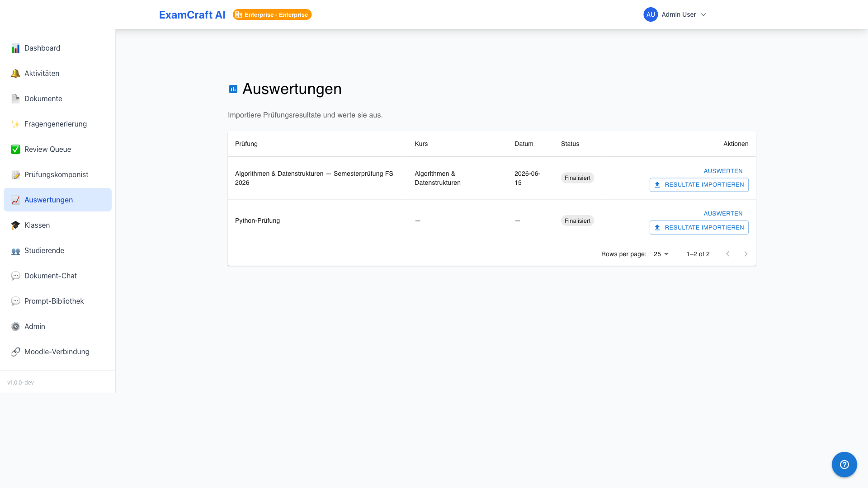Click the Review Queue checkmark icon
This screenshot has width=868, height=488.
[x=15, y=150]
